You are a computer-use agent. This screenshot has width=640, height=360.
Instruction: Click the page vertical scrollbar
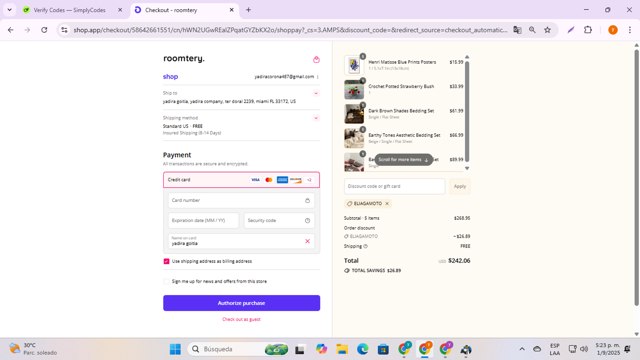[x=636, y=178]
